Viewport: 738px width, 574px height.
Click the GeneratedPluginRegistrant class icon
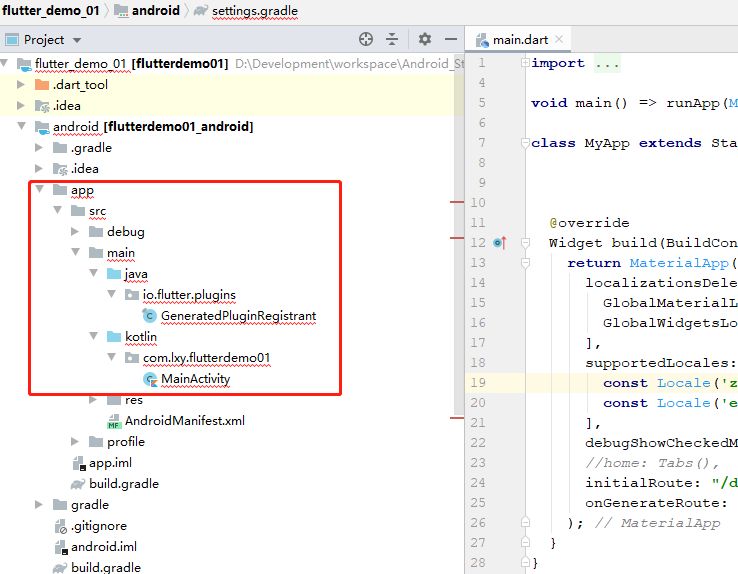(150, 316)
